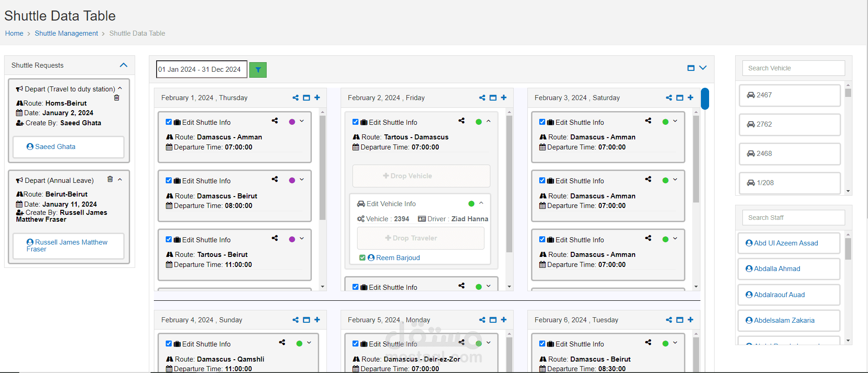Expand Tartous - Beirut shuttle card chevron

click(302, 239)
